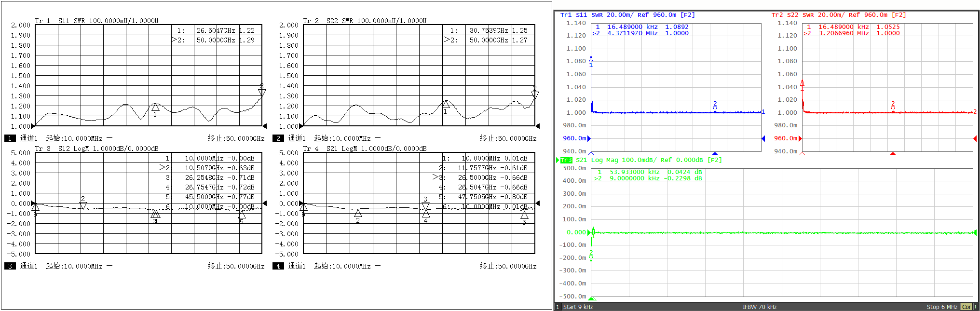The height and width of the screenshot is (311, 980).
Task: Click the Cor correction status indicator
Action: (966, 307)
